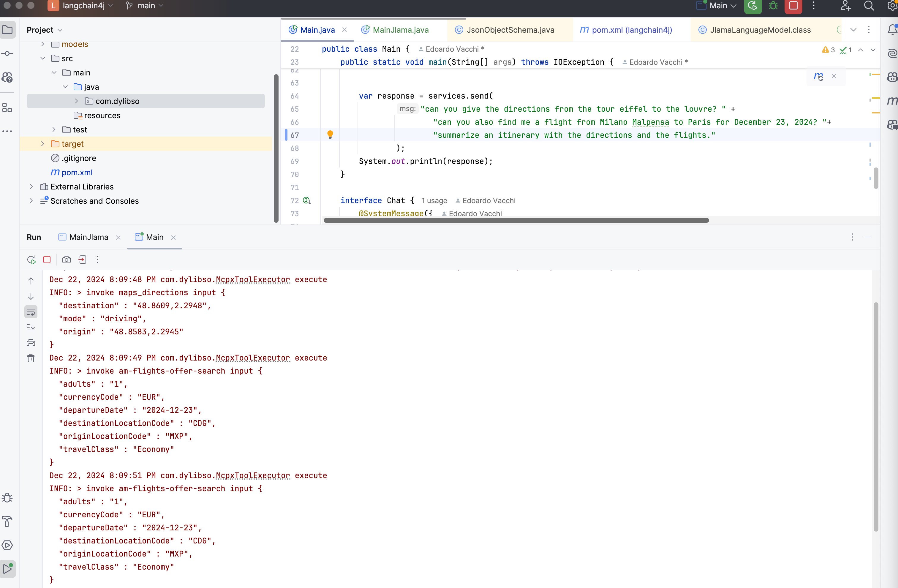898x588 pixels.
Task: Stop the process with the red stop square
Action: [x=47, y=260]
